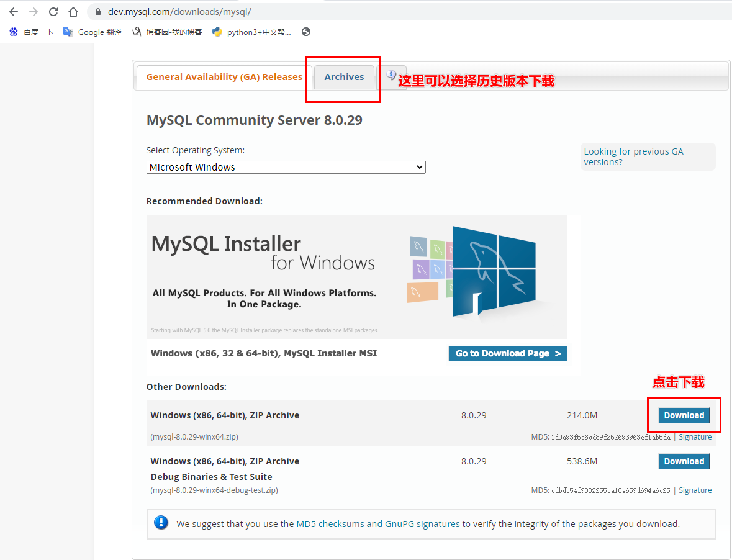Click the Debug Binaries & Test Suite text
The image size is (732, 560).
[x=212, y=476]
